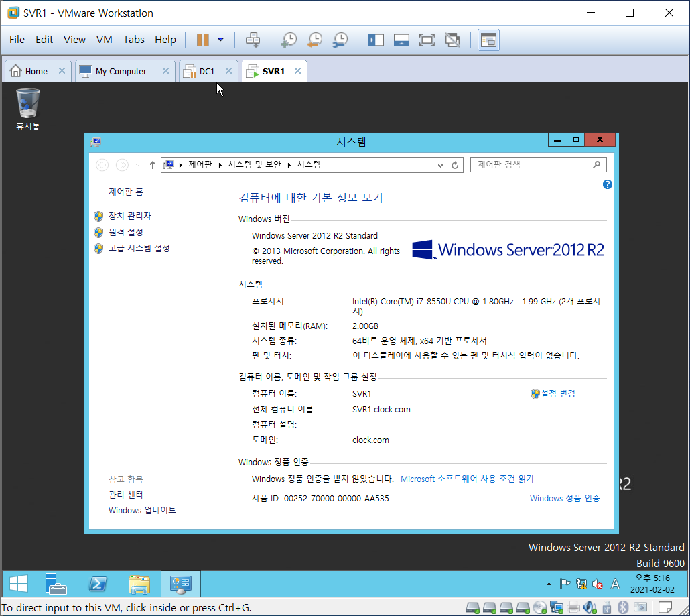Open the Microsoft 소프트웨어 사용 조건 읽기 link
Screen dimensions: 690x616
pyautogui.click(x=466, y=479)
